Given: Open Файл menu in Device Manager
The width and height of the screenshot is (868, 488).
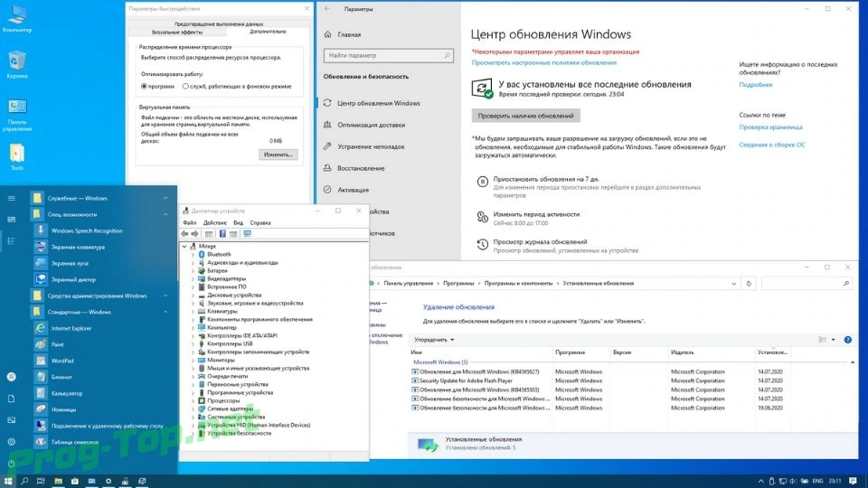Looking at the screenshot, I should [189, 222].
